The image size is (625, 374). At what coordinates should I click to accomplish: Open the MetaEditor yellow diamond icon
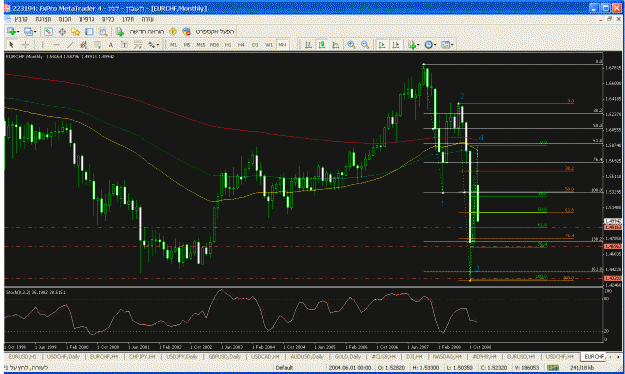click(173, 31)
